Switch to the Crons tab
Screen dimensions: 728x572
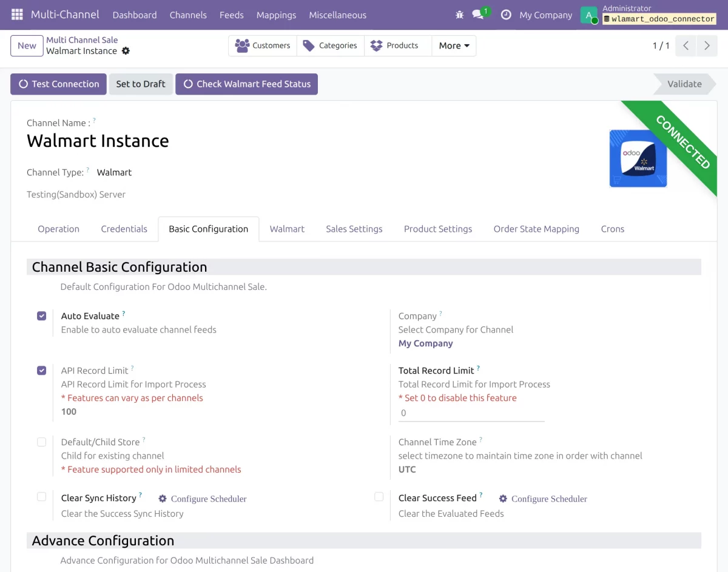613,229
